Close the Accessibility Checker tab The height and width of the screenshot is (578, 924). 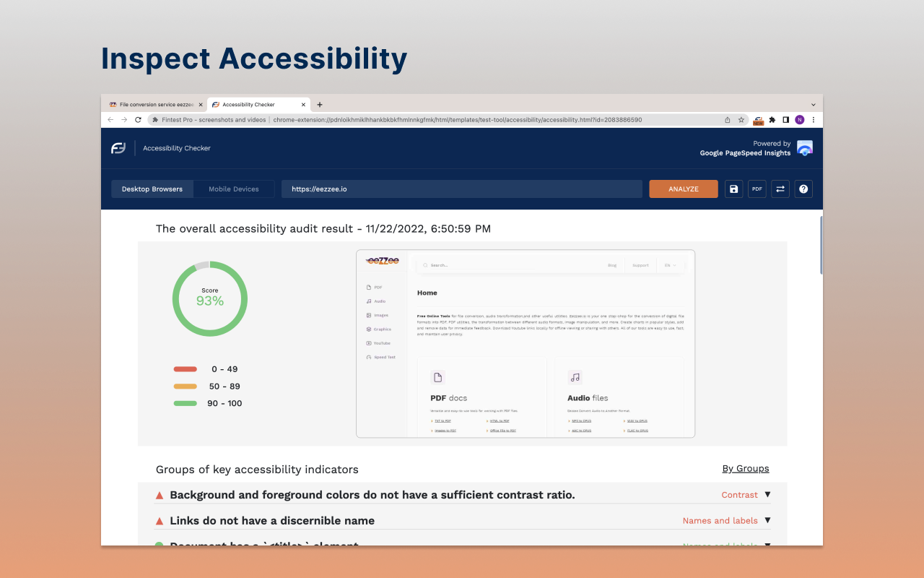[x=303, y=105]
